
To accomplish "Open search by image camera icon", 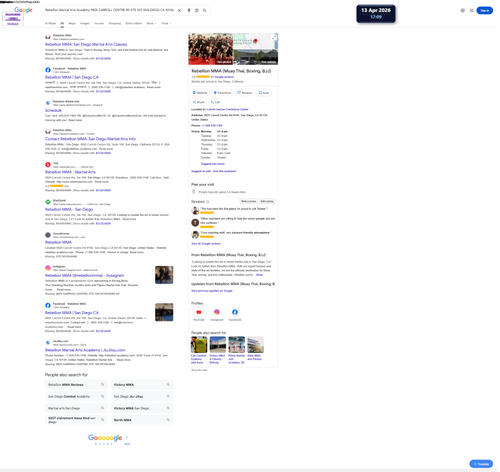I will [198, 10].
